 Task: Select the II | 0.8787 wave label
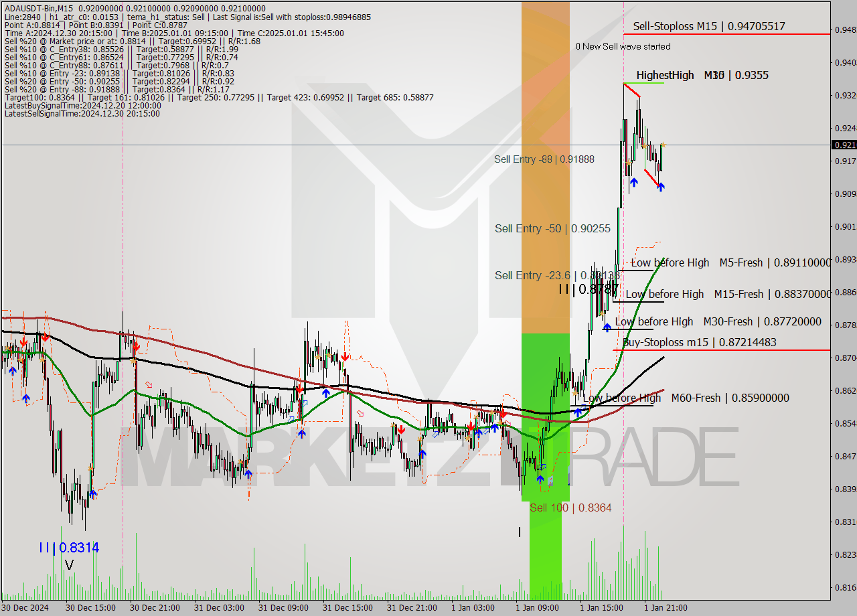click(x=589, y=289)
